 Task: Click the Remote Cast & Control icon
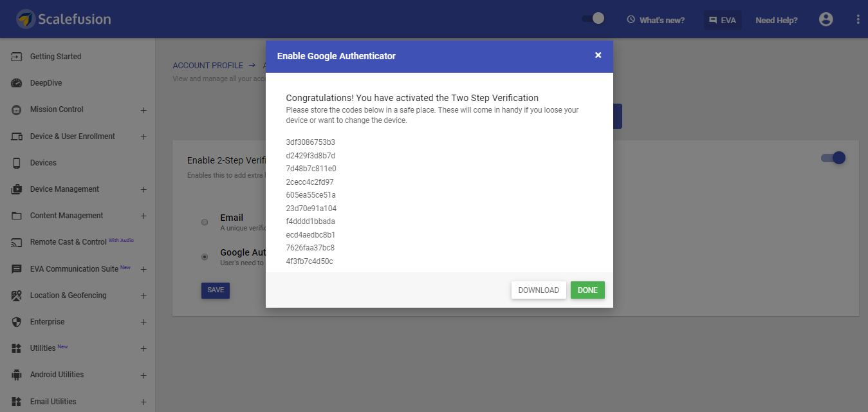[x=17, y=243]
